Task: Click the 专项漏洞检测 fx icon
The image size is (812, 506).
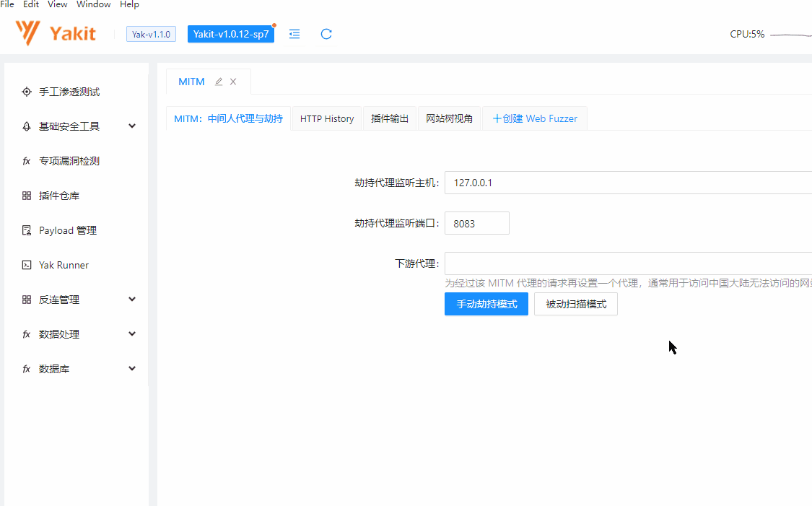Action: (27, 161)
